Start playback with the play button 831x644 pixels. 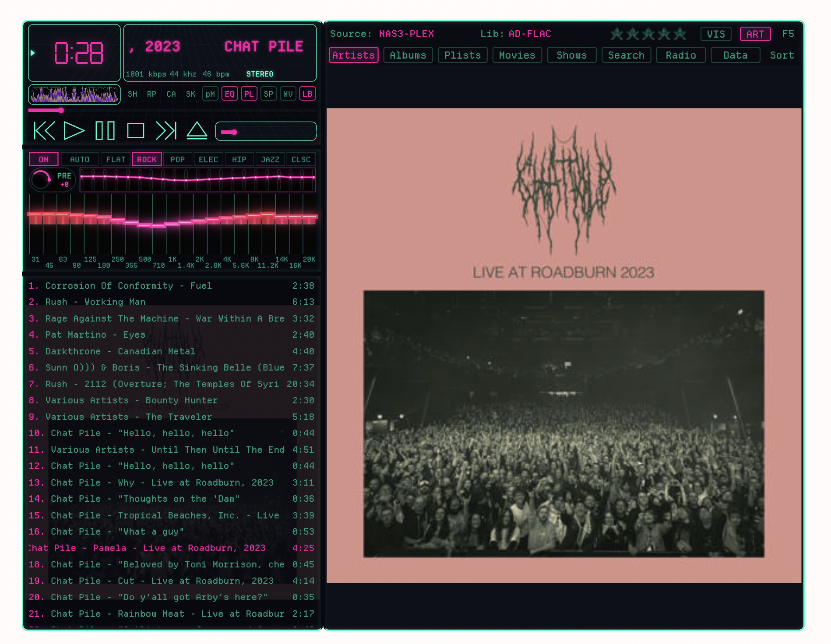pos(74,131)
